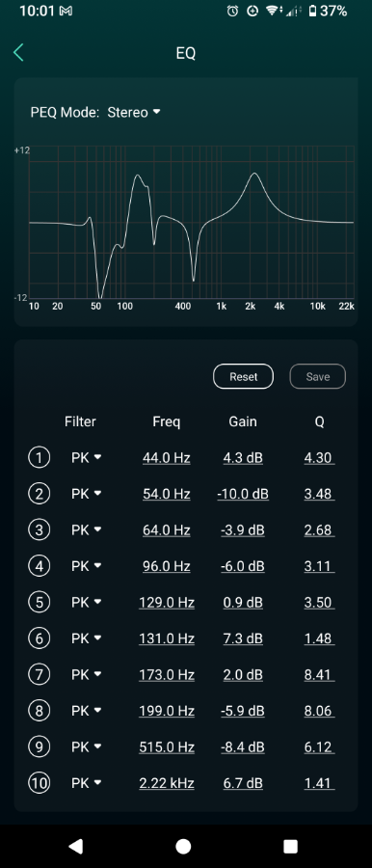Select the circled number 1 band icon
This screenshot has width=372, height=868.
coord(39,458)
